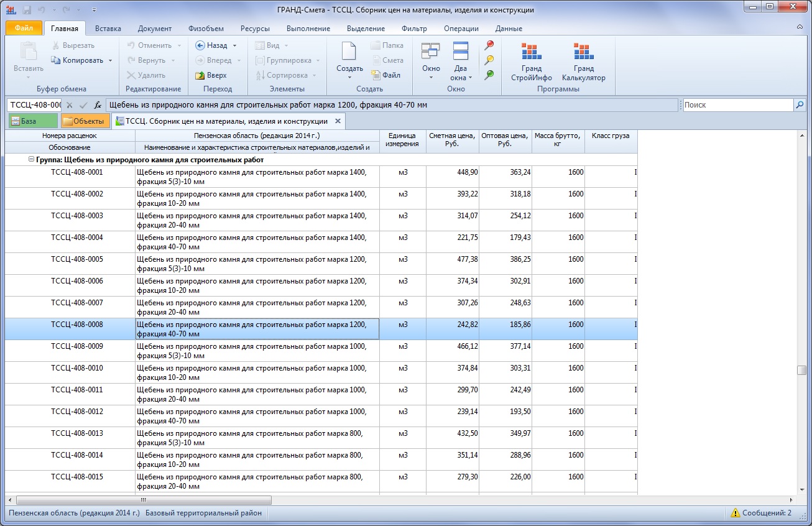
Task: Open the Назад dropdown arrow
Action: click(234, 45)
